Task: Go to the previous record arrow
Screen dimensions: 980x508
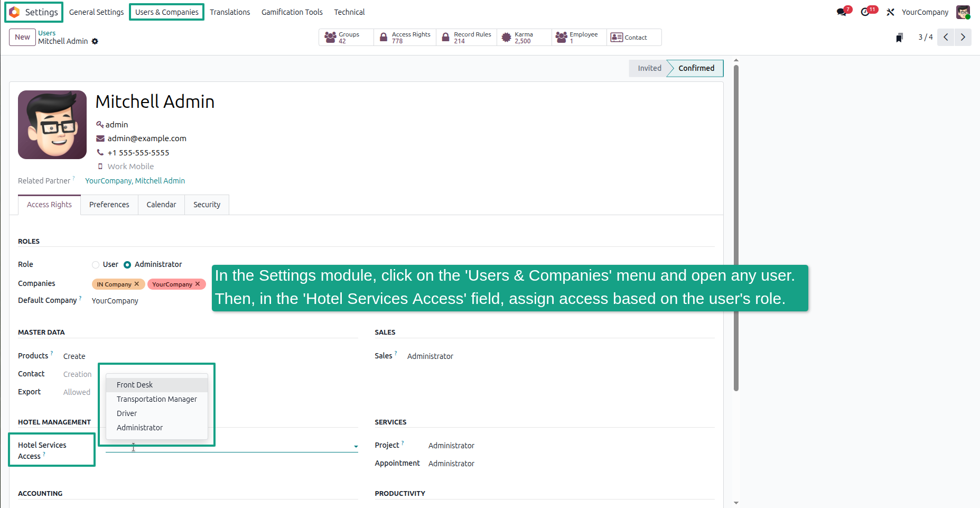Action: (x=946, y=37)
